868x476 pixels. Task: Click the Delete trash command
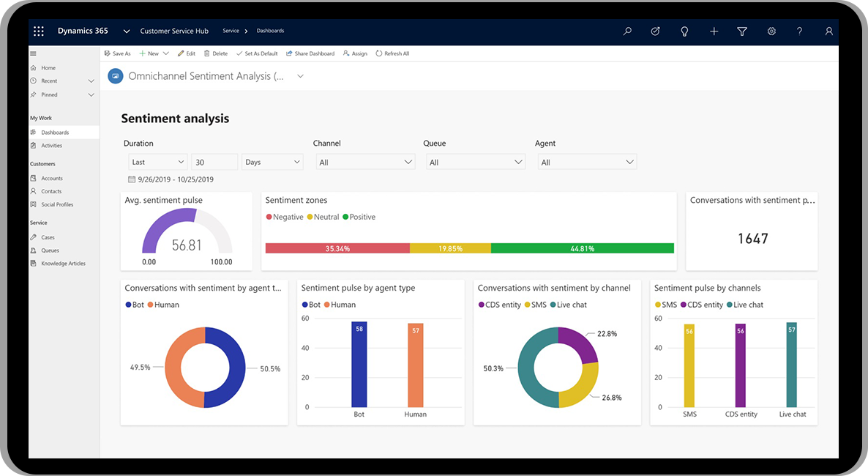coord(216,53)
